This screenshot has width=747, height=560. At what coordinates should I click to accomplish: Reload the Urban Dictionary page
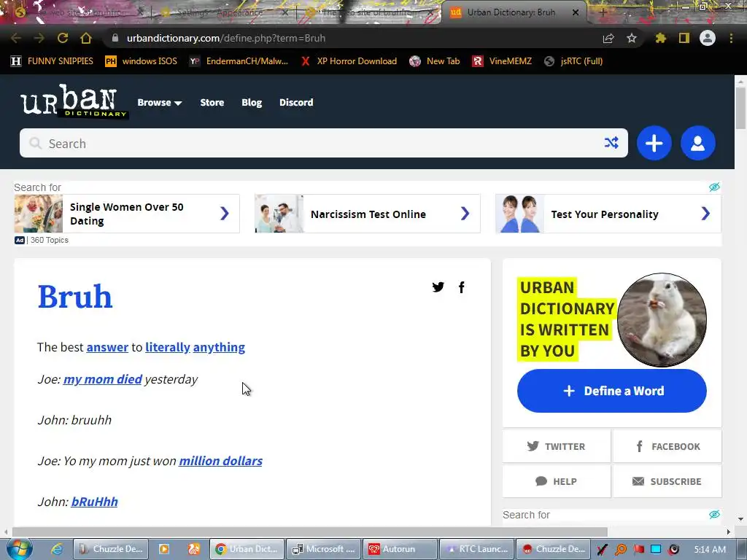[x=63, y=38]
